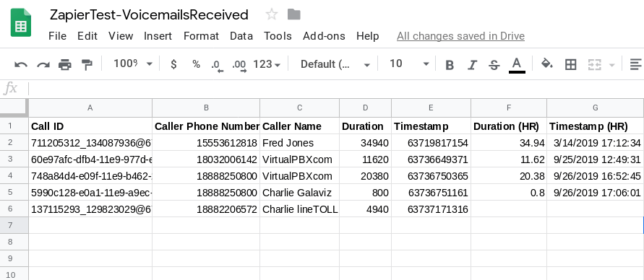Open the 100% zoom dropdown
This screenshot has width=644, height=280.
coord(133,64)
